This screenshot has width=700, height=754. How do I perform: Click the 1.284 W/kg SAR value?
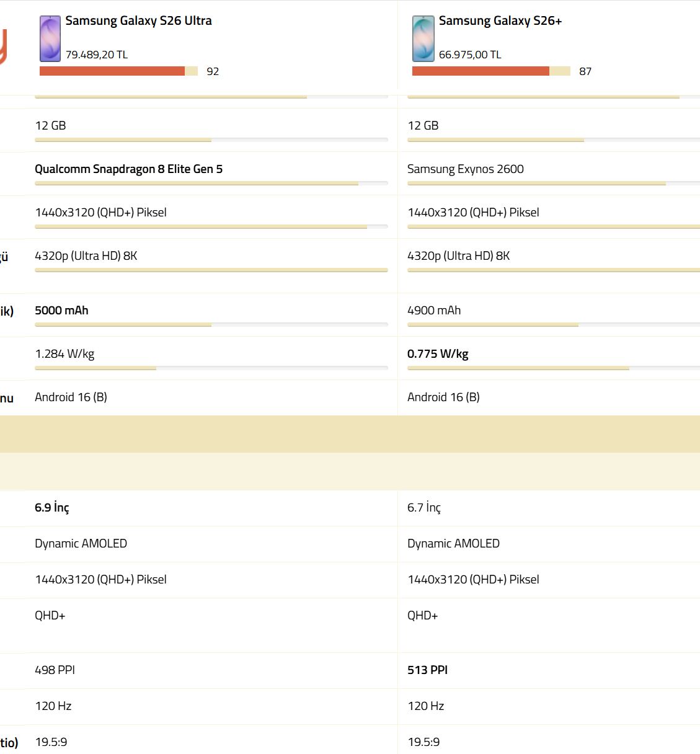tap(64, 353)
